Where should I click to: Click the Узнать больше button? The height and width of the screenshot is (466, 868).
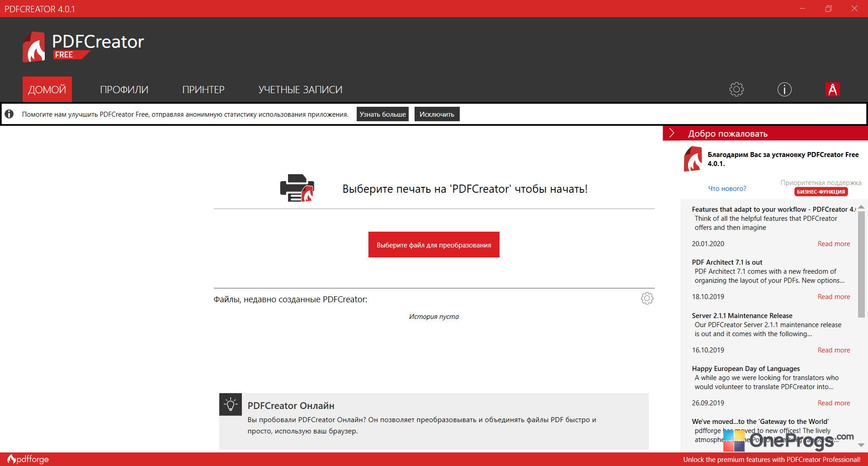[x=382, y=114]
